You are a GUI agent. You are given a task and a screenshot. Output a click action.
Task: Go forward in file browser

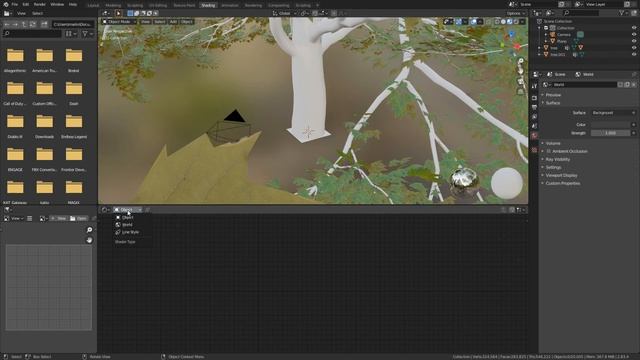[x=15, y=24]
